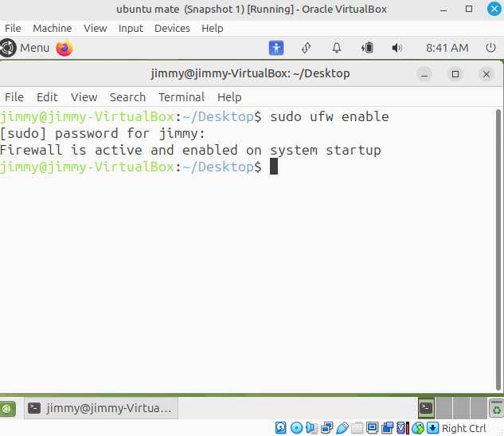
Task: Click the 8:41 AM clock
Action: click(447, 48)
